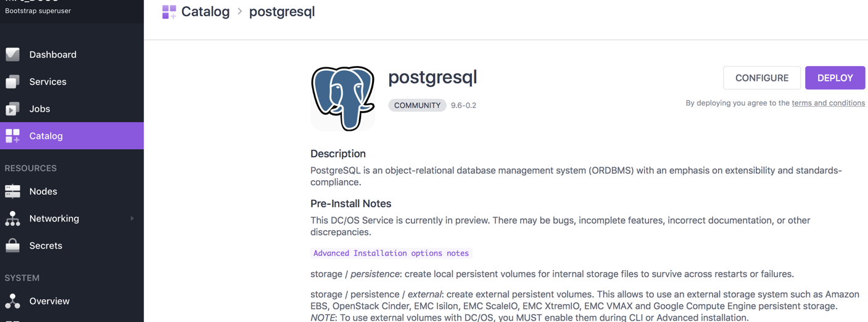This screenshot has height=322, width=868.
Task: Open the Dashboard menu item
Action: click(x=53, y=54)
